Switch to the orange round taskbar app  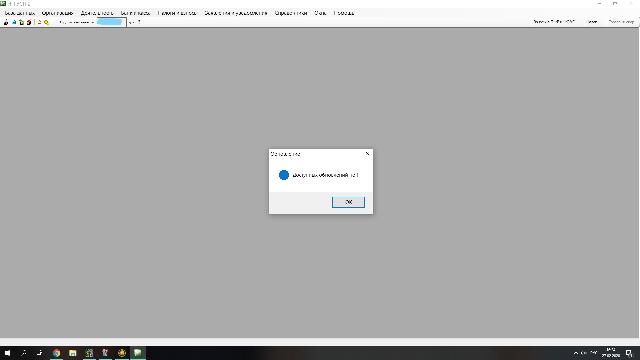pyautogui.click(x=122, y=353)
